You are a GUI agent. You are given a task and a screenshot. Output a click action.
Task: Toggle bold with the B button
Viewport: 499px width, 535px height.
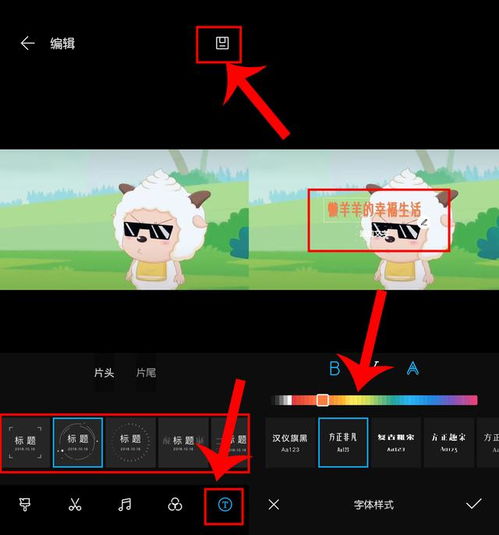pos(334,368)
